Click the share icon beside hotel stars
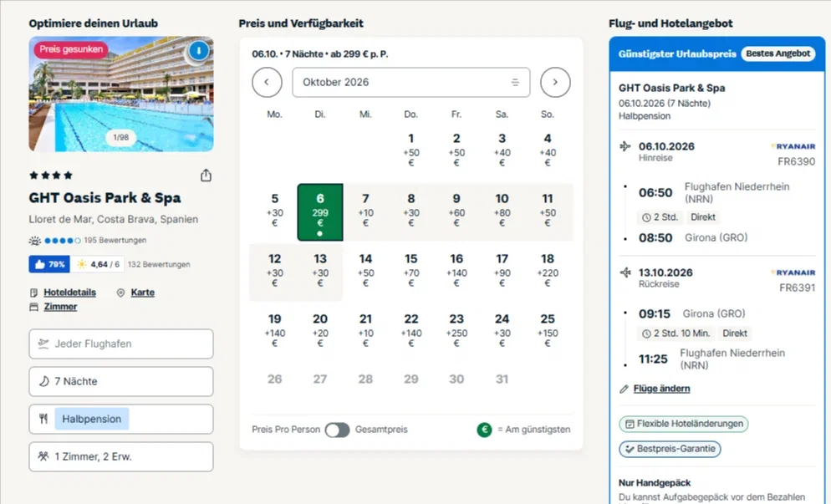The image size is (831, 504). click(x=206, y=176)
